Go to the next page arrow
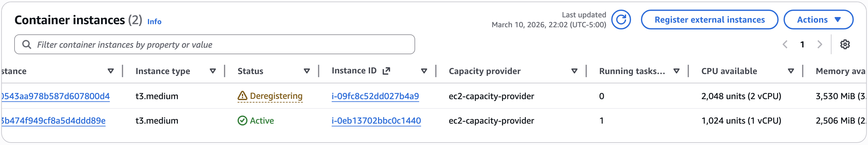This screenshot has height=145, width=868. tap(819, 45)
